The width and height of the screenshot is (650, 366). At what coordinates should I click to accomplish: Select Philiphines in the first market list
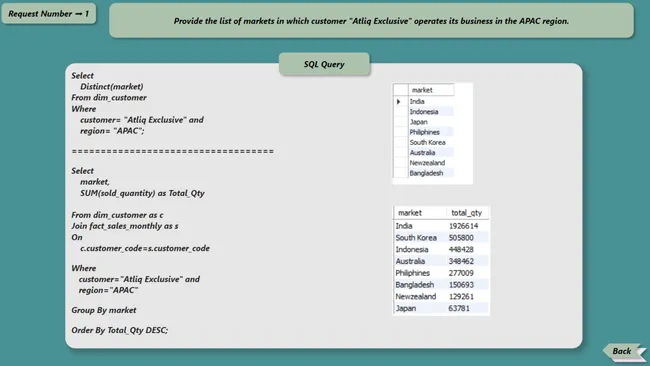pos(424,132)
